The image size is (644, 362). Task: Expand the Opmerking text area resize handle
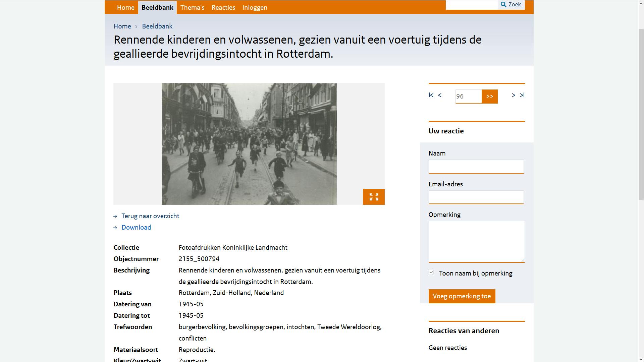tap(522, 260)
